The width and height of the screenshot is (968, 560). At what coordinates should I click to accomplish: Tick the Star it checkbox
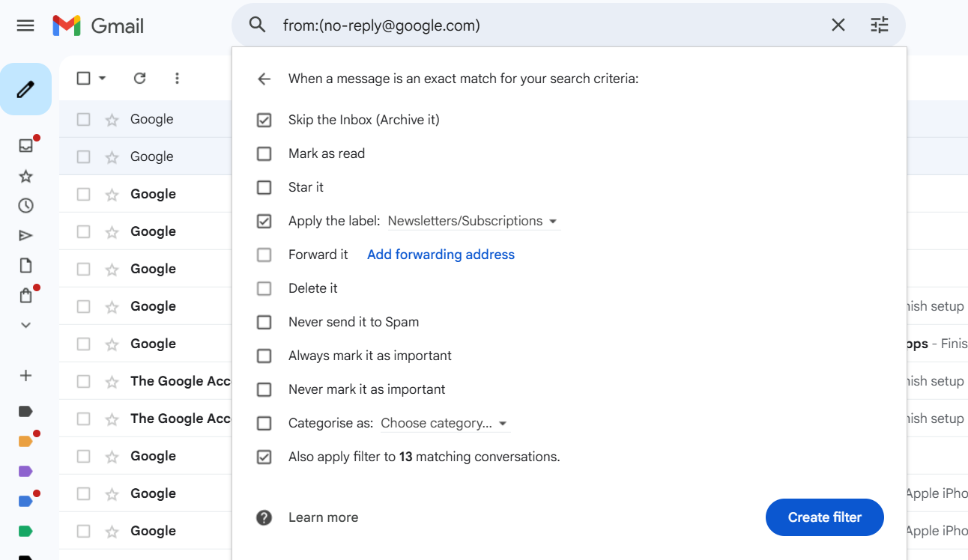click(x=264, y=187)
